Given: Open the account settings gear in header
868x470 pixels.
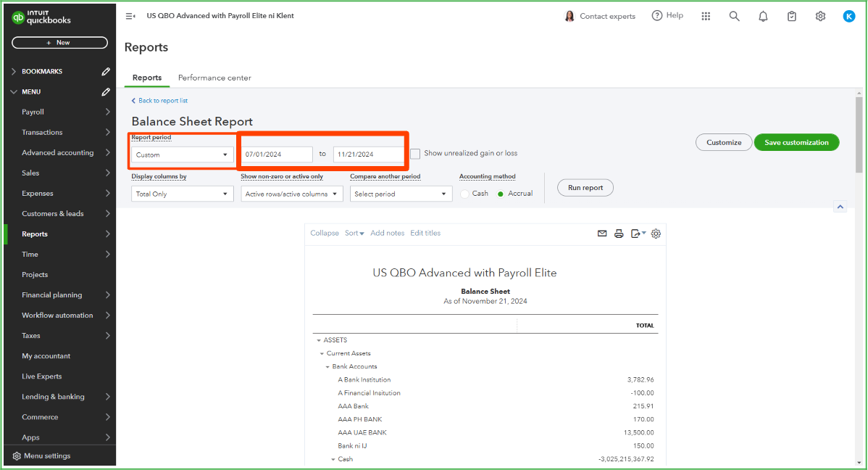Looking at the screenshot, I should (x=820, y=16).
